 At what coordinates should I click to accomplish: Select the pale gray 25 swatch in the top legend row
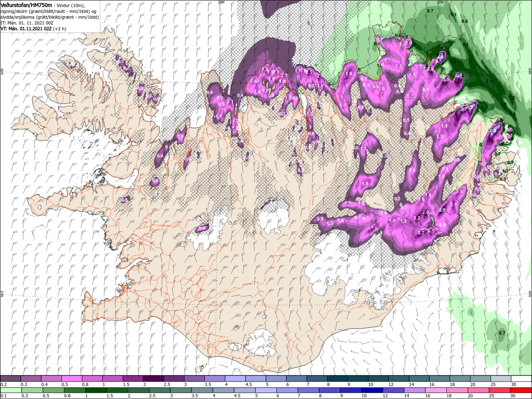click(501, 378)
